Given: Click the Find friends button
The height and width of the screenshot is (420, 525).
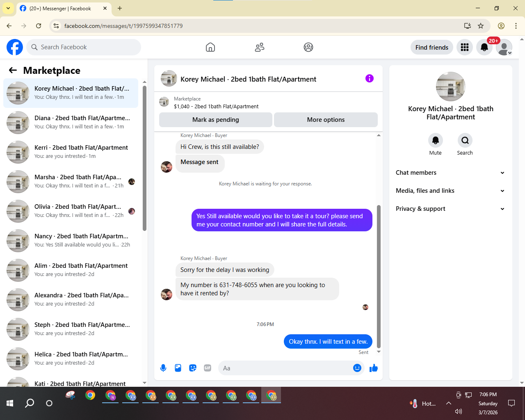Looking at the screenshot, I should 432,47.
